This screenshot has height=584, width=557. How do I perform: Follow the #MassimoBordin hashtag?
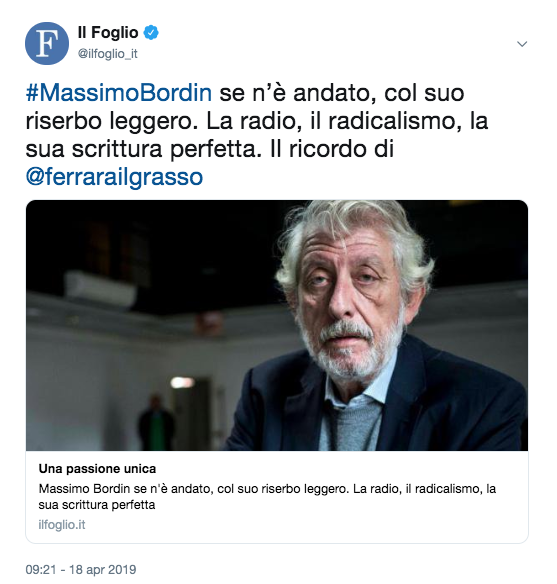(x=119, y=93)
